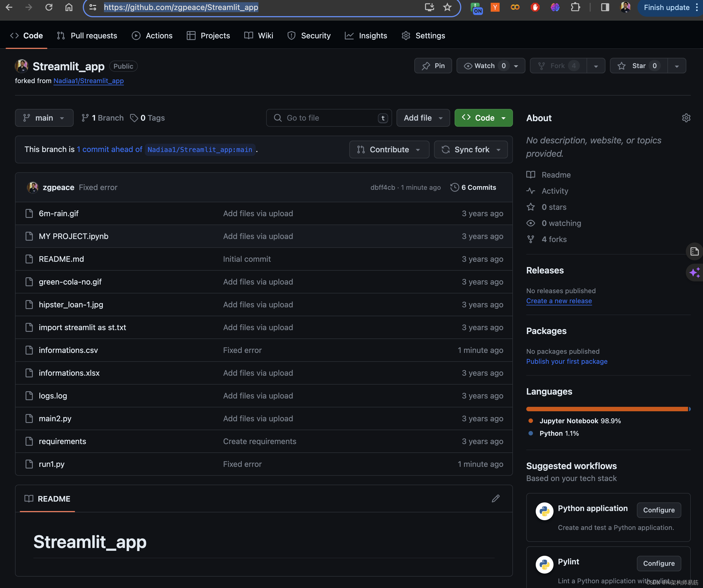
Task: Pin the Streamlit_app repository
Action: pos(433,66)
